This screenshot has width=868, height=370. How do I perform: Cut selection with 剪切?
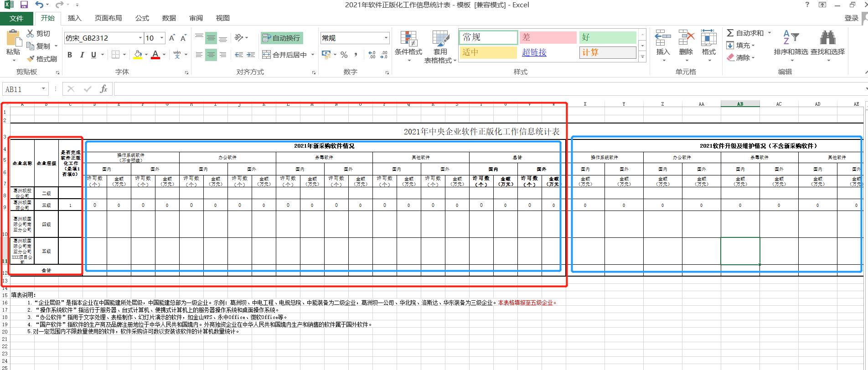point(38,33)
